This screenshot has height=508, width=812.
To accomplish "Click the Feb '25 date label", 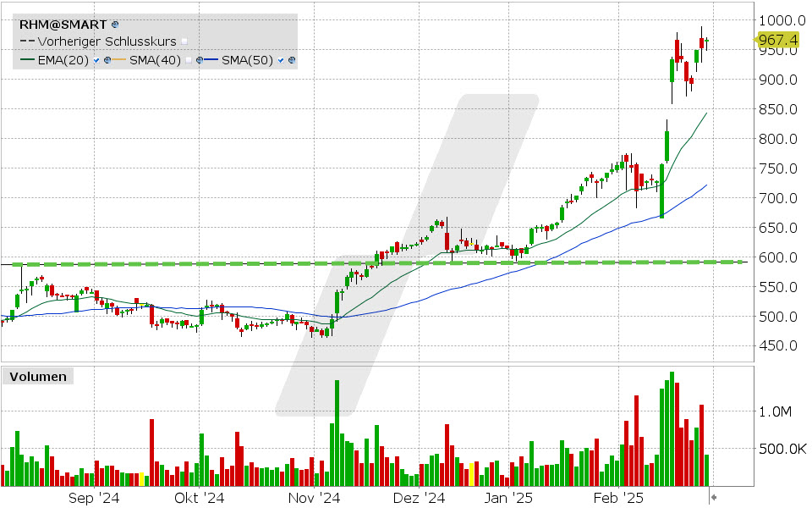I will 618,498.
